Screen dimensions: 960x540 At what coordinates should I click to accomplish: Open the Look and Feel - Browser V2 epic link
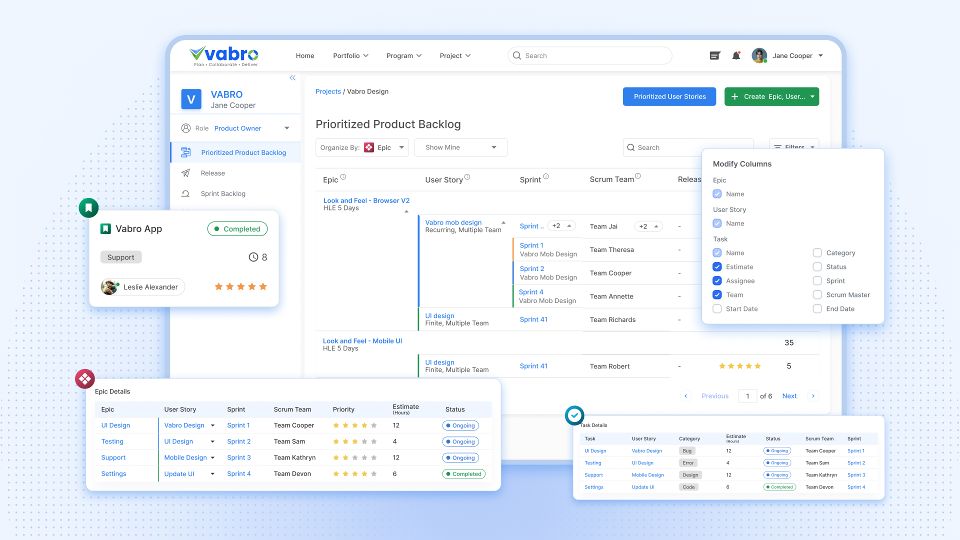[366, 201]
